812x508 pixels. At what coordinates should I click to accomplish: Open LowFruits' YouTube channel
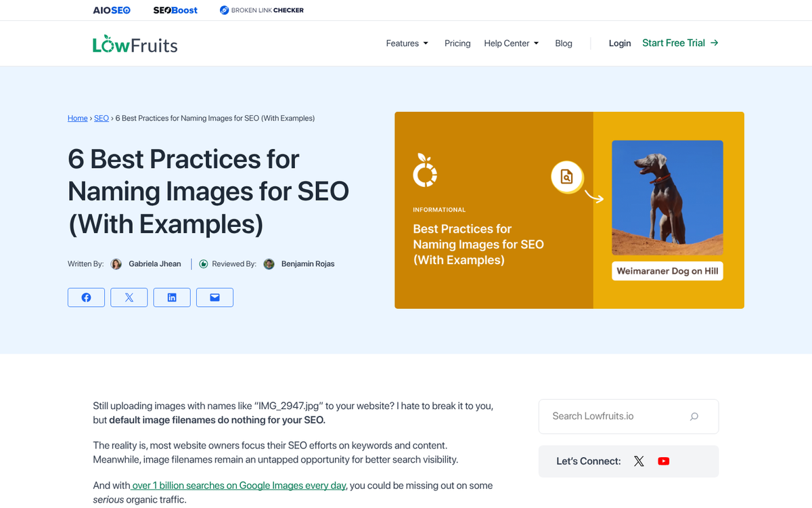click(663, 461)
